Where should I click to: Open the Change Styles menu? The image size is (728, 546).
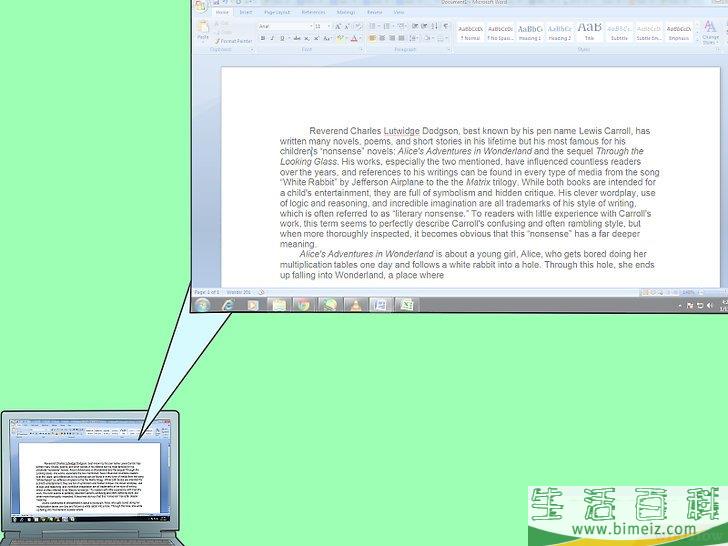coord(710,32)
